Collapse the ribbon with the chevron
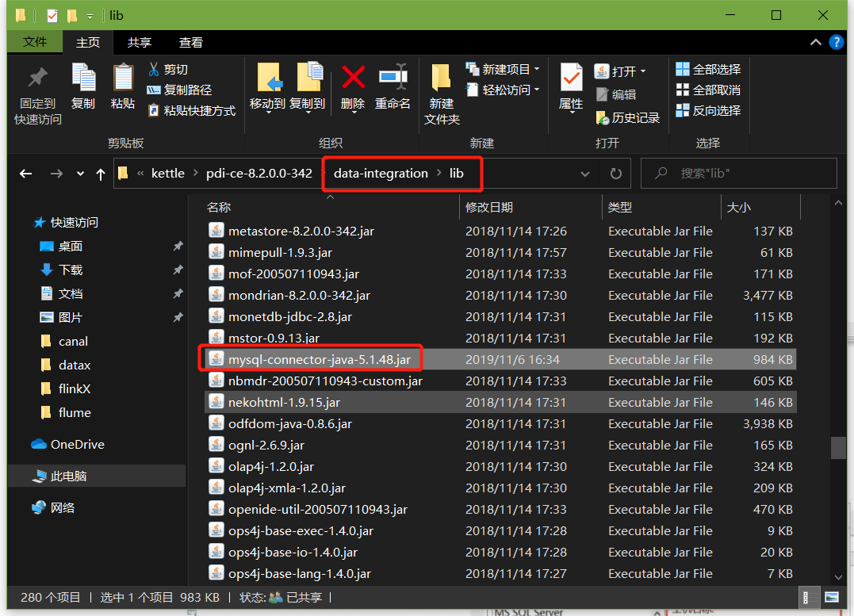Image resolution: width=854 pixels, height=616 pixels. click(x=815, y=42)
